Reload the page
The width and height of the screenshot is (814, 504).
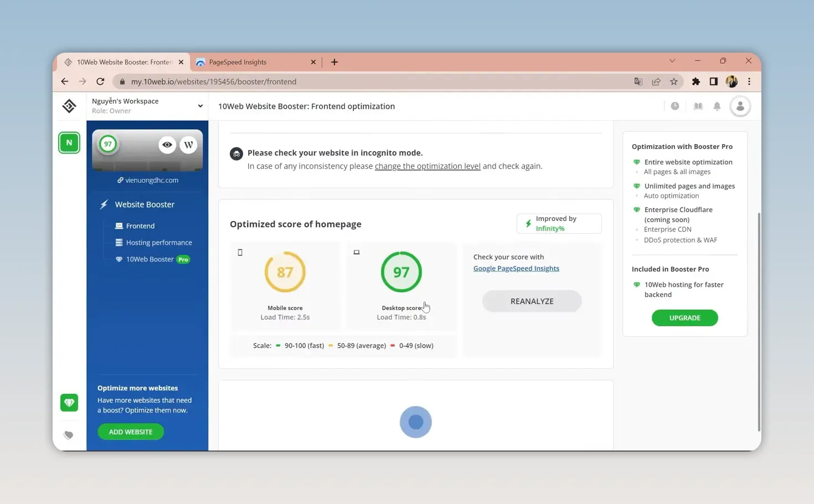[x=100, y=81]
